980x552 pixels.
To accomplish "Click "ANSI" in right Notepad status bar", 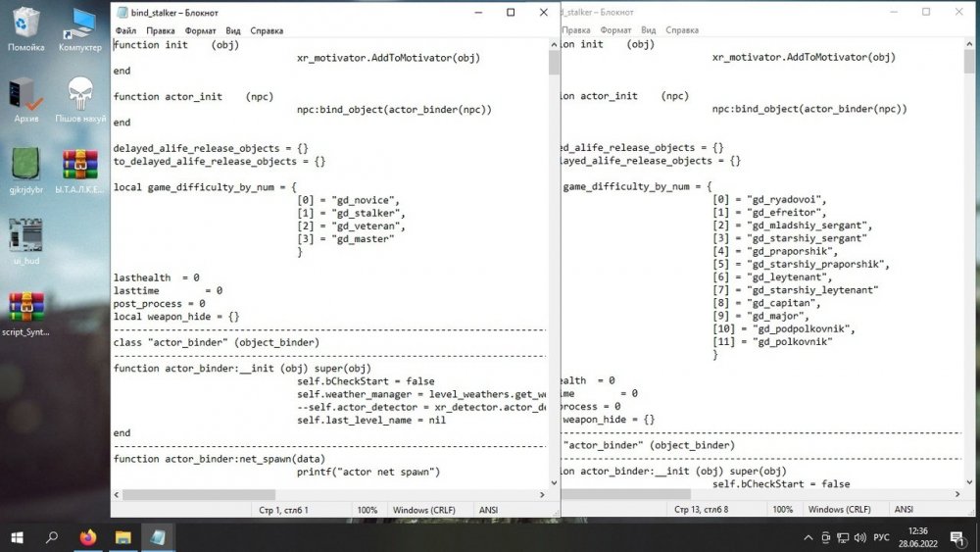I will click(x=904, y=510).
